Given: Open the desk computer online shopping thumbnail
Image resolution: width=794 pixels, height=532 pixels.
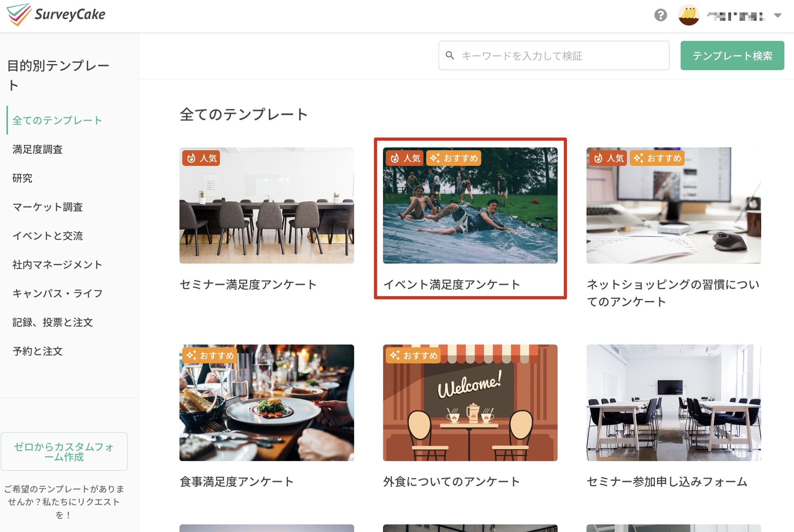Looking at the screenshot, I should (x=674, y=206).
